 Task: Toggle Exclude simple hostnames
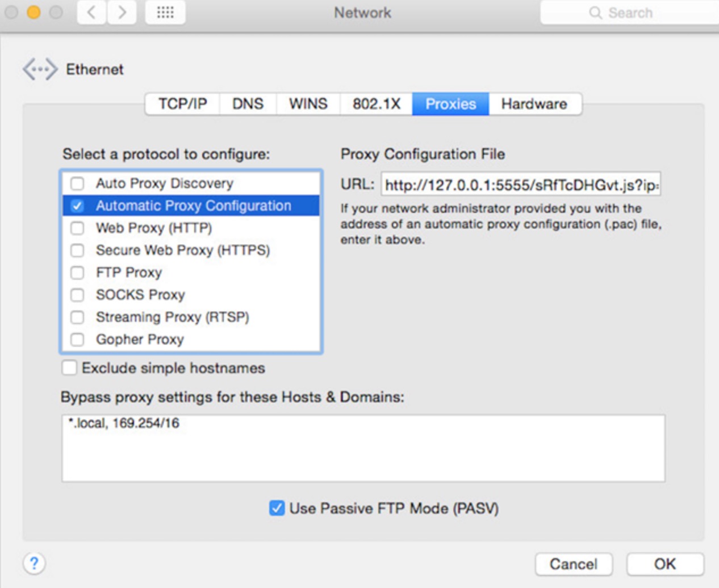(69, 368)
